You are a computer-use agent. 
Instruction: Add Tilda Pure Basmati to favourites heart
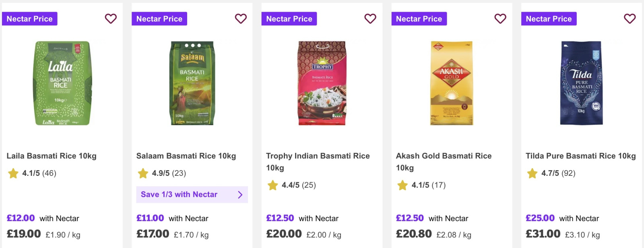(630, 19)
